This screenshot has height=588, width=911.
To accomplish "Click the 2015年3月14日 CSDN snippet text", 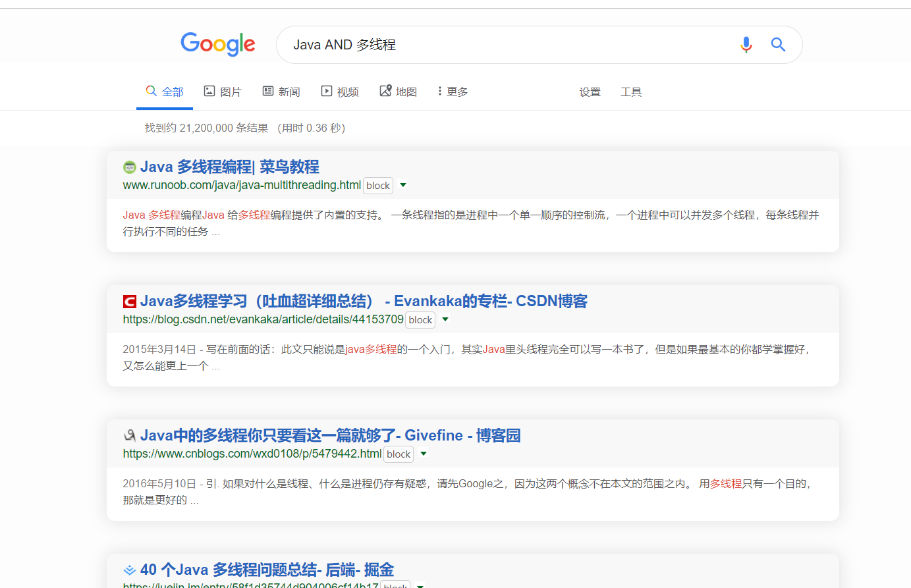I will (x=467, y=358).
